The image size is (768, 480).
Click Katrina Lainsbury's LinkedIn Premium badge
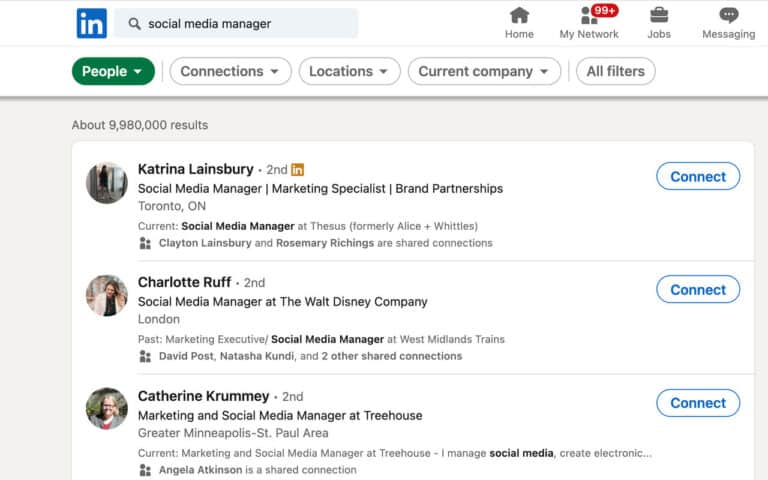coord(297,170)
